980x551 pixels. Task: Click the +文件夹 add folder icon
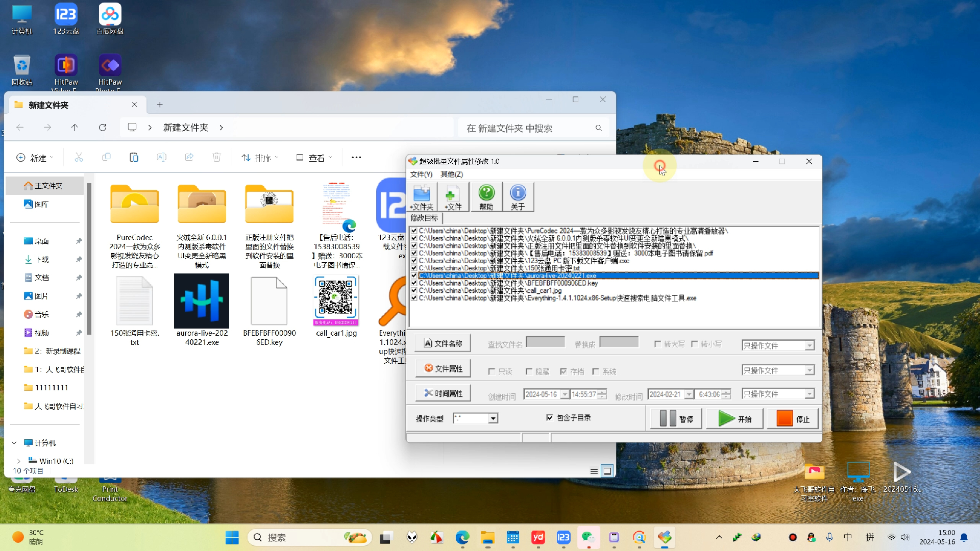point(421,196)
